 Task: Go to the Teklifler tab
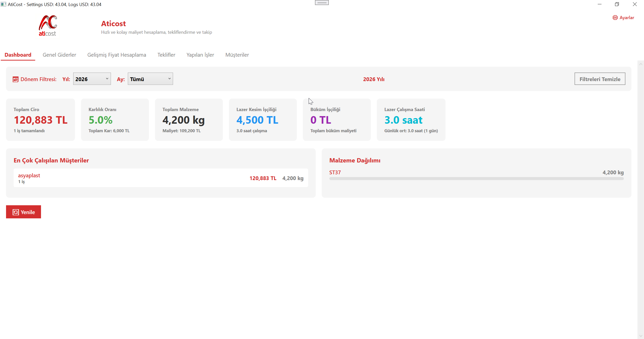(x=166, y=55)
